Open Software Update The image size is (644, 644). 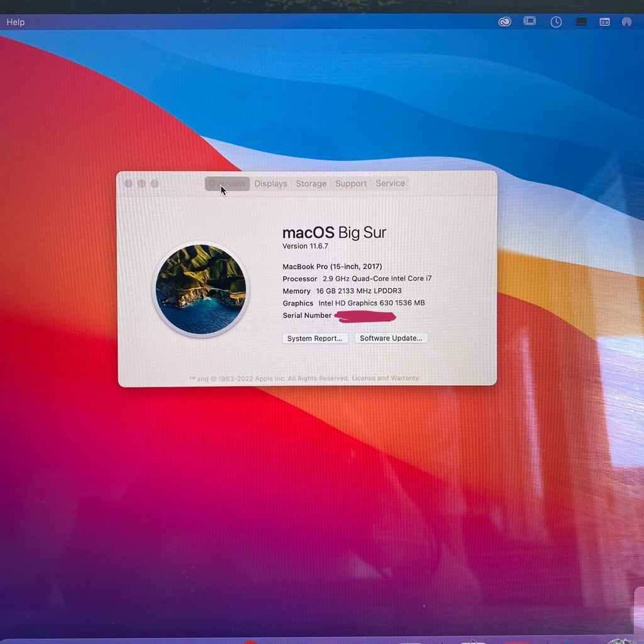click(x=391, y=338)
